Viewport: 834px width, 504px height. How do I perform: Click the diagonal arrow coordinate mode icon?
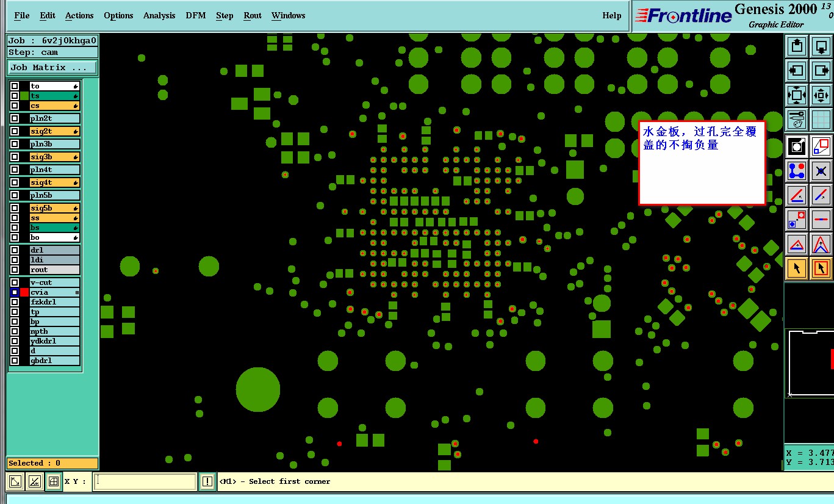tap(16, 481)
